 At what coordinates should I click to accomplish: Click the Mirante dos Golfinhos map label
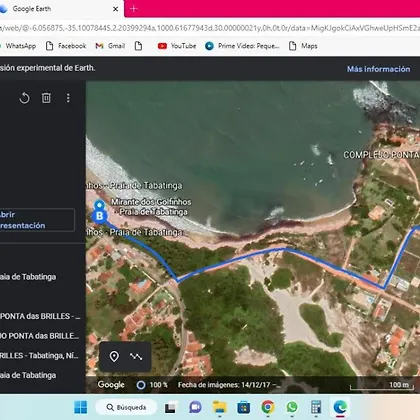click(151, 207)
